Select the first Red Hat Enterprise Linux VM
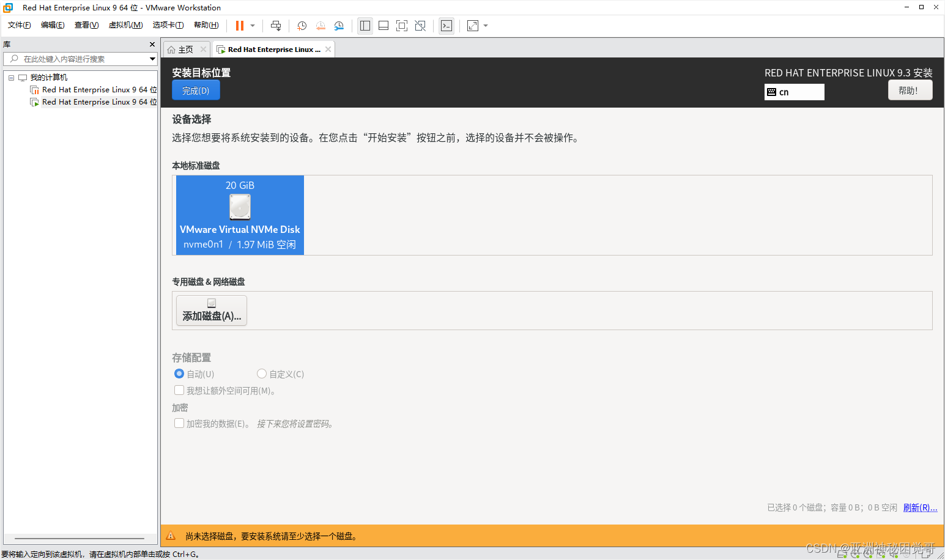This screenshot has width=945, height=560. pyautogui.click(x=94, y=90)
